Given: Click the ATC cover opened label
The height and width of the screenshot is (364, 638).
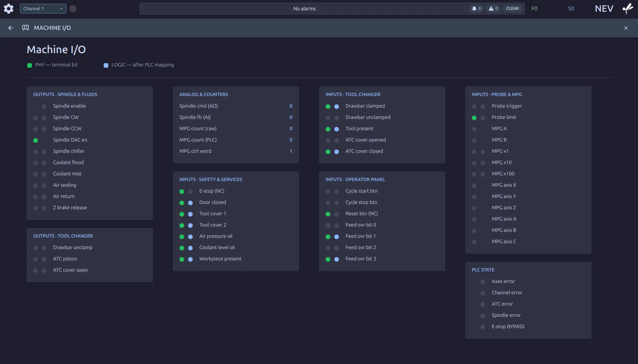Looking at the screenshot, I should click(x=366, y=140).
